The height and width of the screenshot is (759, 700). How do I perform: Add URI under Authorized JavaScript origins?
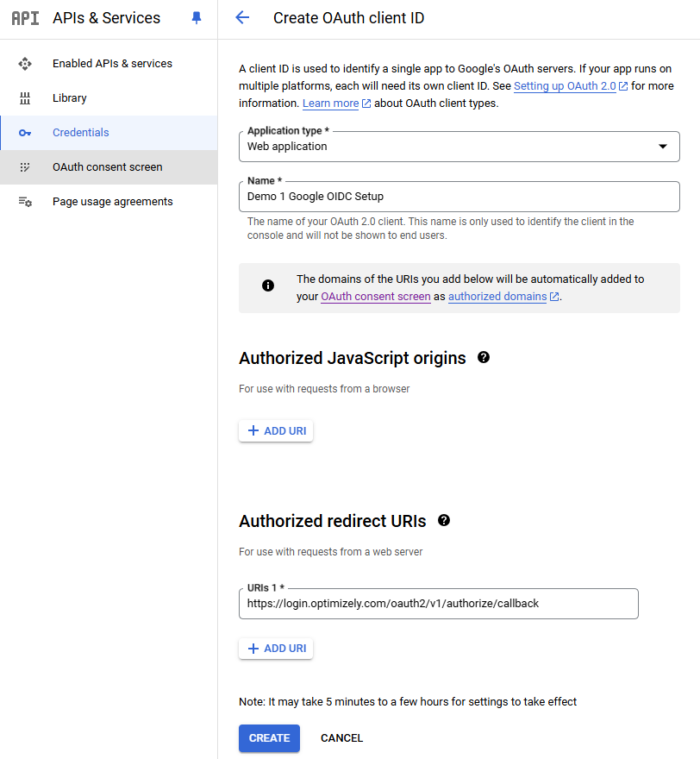click(x=276, y=430)
